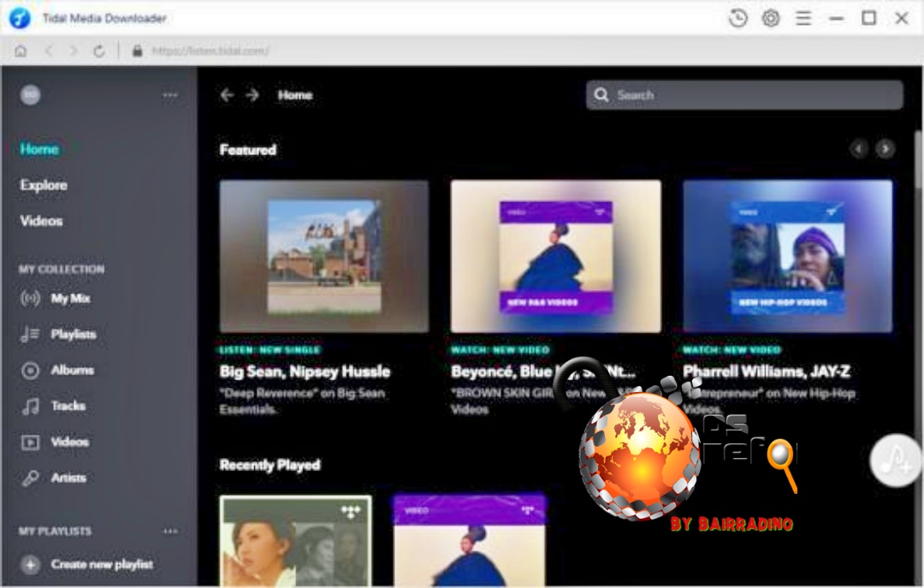Viewport: 924px width, 588px height.
Task: Open the Pharrell Williams, JAY-Z featured thumbnail
Action: pyautogui.click(x=787, y=256)
